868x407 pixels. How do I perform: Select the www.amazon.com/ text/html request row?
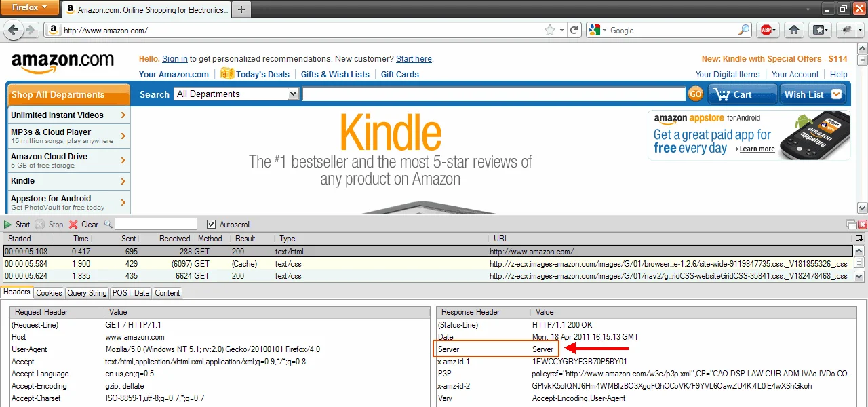coord(427,252)
